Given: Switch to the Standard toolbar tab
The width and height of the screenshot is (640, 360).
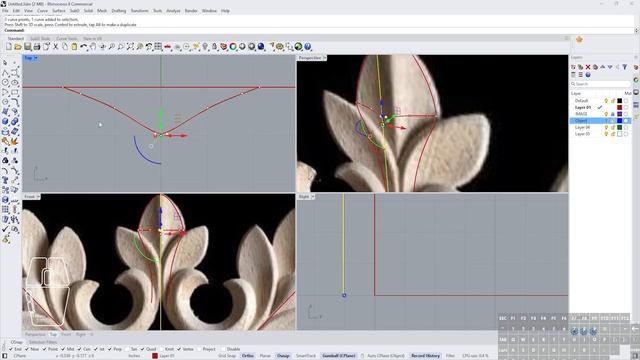Looking at the screenshot, I should [16, 38].
